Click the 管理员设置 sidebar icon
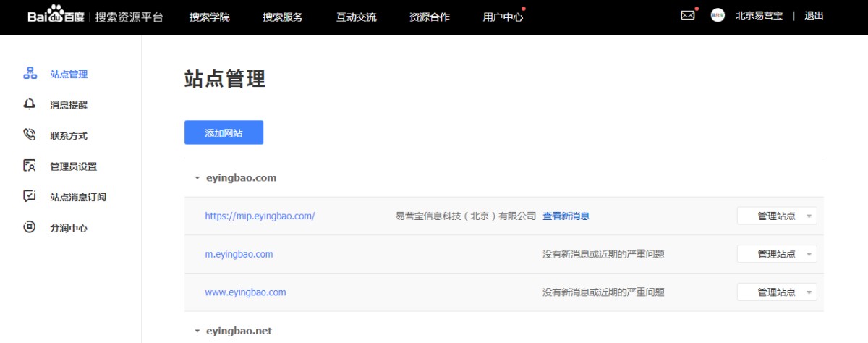 (30, 166)
